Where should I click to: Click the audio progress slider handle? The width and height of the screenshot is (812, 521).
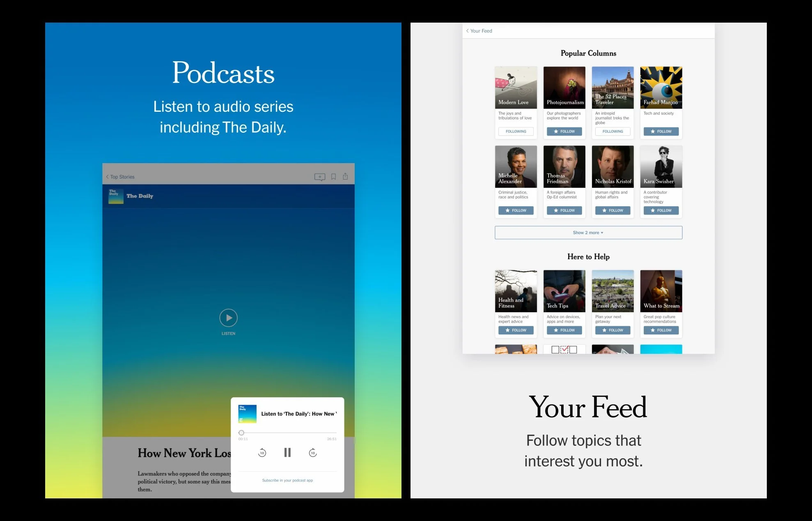point(241,433)
